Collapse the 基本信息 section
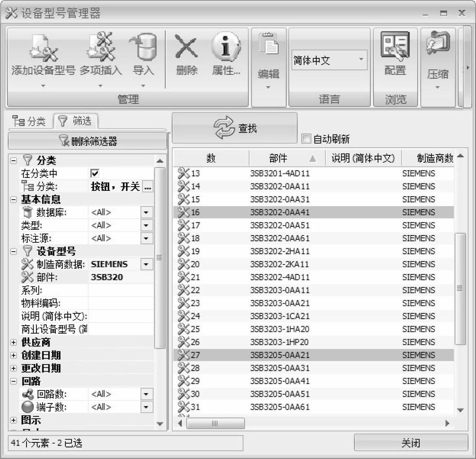 (14, 199)
